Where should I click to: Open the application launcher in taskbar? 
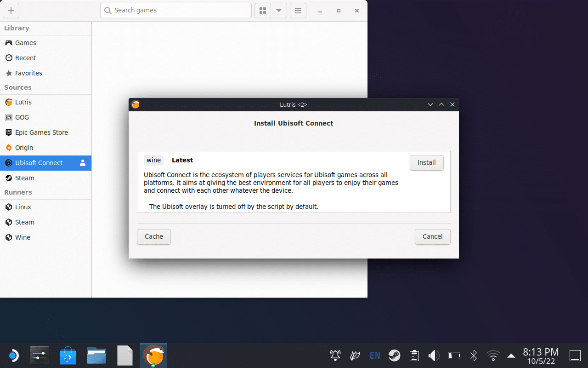pyautogui.click(x=13, y=356)
